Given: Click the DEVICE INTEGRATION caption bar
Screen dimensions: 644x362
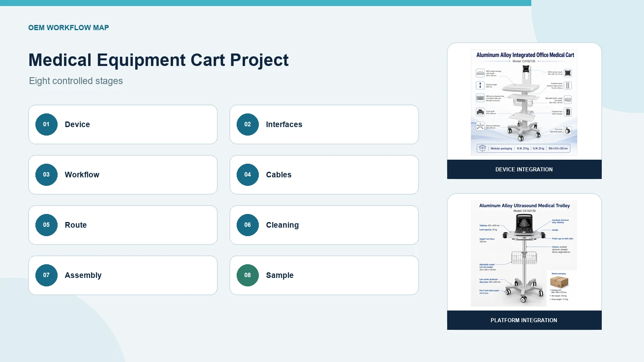Looking at the screenshot, I should pyautogui.click(x=524, y=169).
